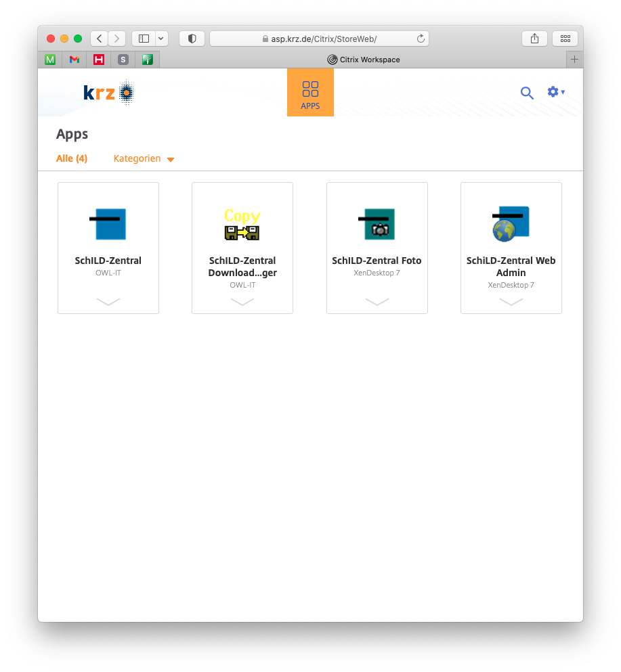Screen dimensions: 621x672
Task: Click the Safari address bar
Action: pyautogui.click(x=318, y=39)
